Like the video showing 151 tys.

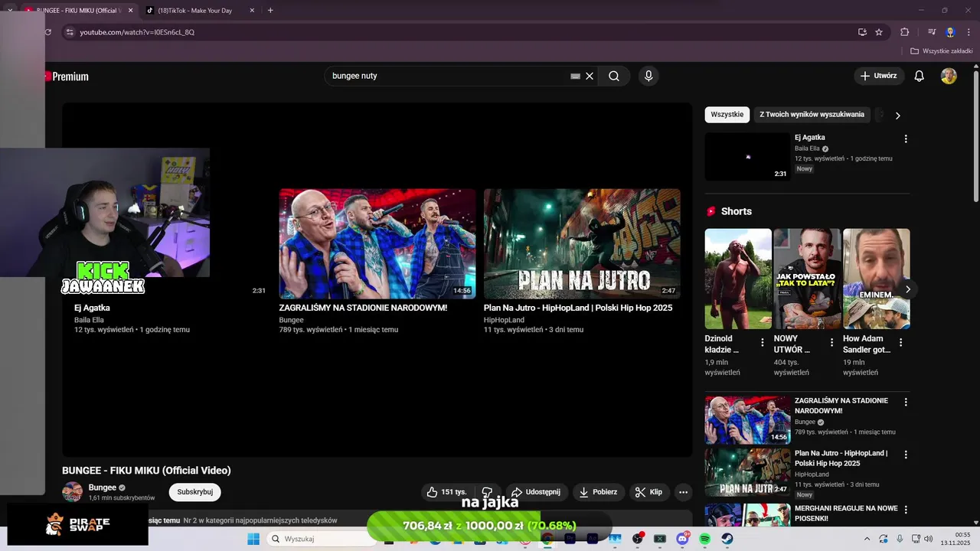[446, 492]
